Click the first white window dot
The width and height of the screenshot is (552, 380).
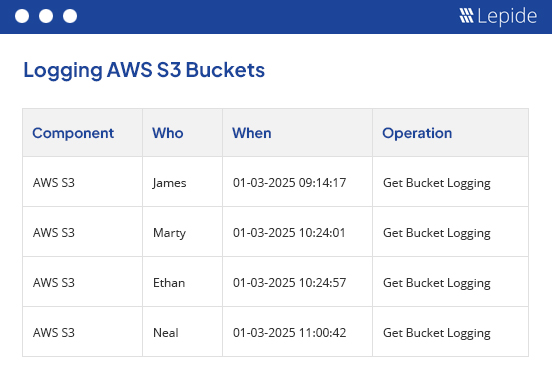pyautogui.click(x=22, y=16)
